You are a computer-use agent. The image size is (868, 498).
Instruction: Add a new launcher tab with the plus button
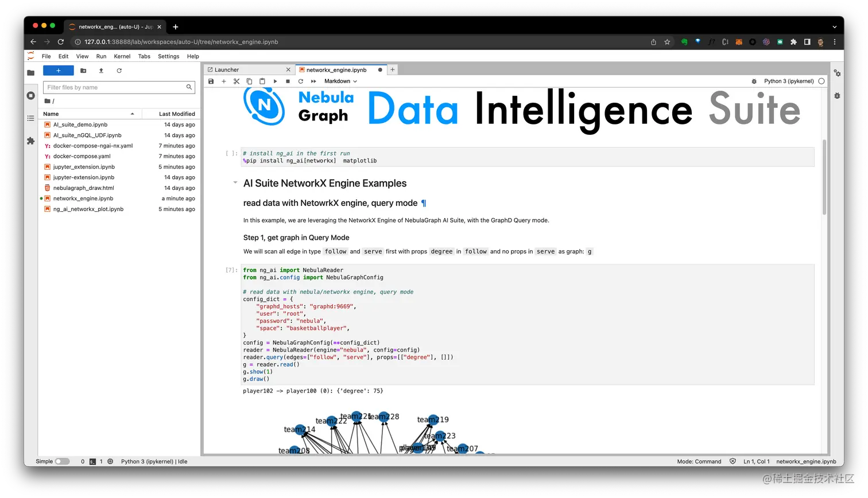(x=393, y=70)
